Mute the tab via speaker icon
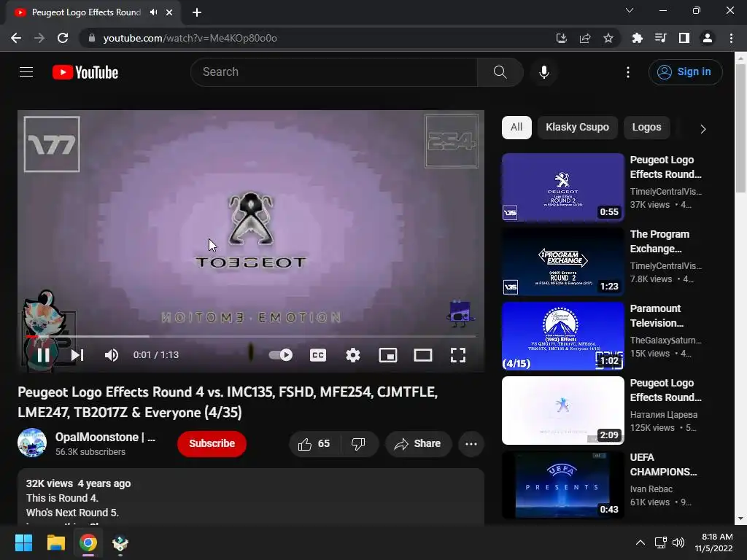The height and width of the screenshot is (560, 747). tap(153, 12)
